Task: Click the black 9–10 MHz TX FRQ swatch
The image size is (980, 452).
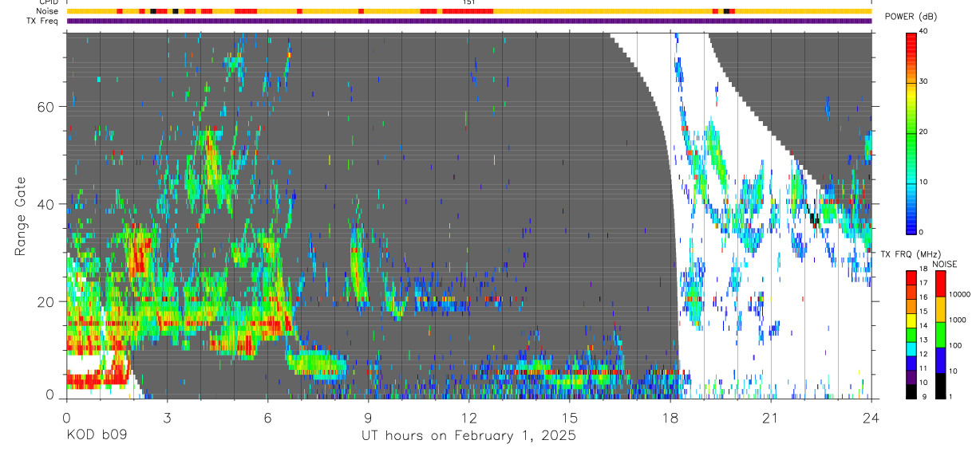Action: point(911,391)
